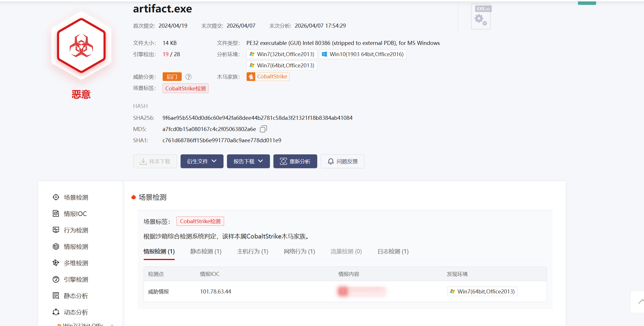Collapse the Win7(32bit,Offic... tree entry
The image size is (644, 326).
coord(112,325)
